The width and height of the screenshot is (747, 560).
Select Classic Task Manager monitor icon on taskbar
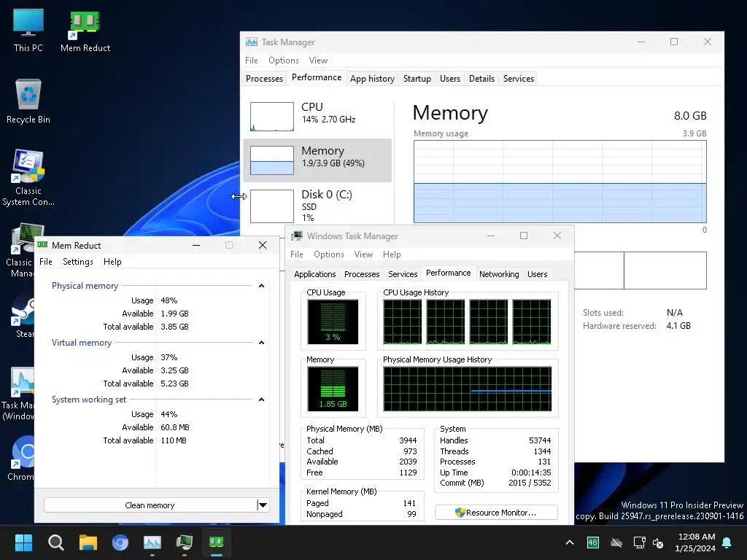click(x=185, y=542)
